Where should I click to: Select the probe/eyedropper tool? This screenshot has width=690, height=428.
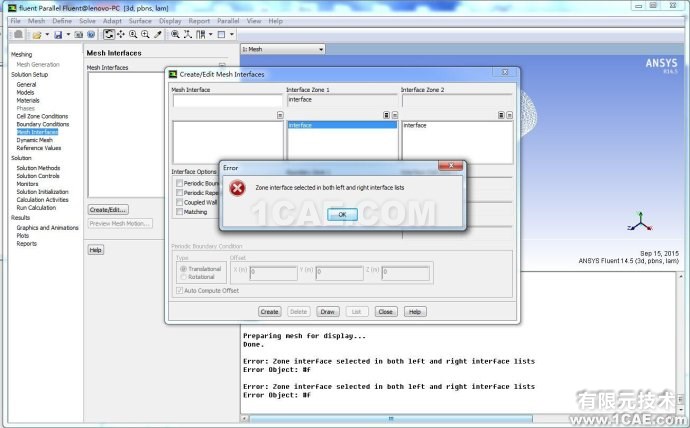158,34
